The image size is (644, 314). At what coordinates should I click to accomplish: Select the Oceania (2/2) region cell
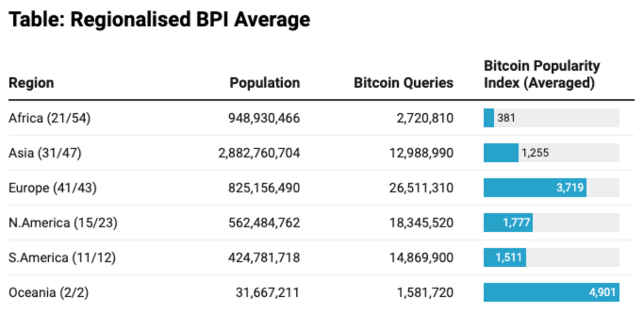(x=50, y=293)
